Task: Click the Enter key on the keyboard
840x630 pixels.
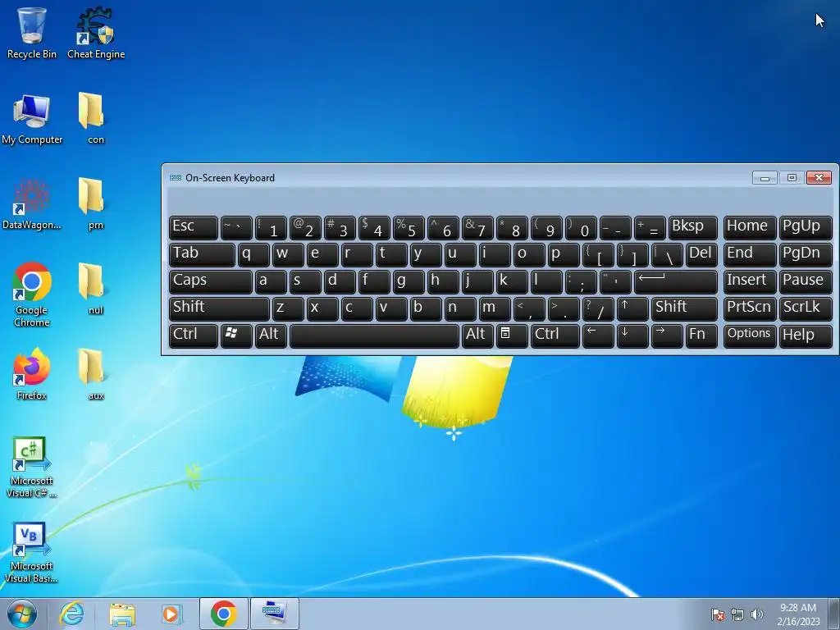Action: 676,282
